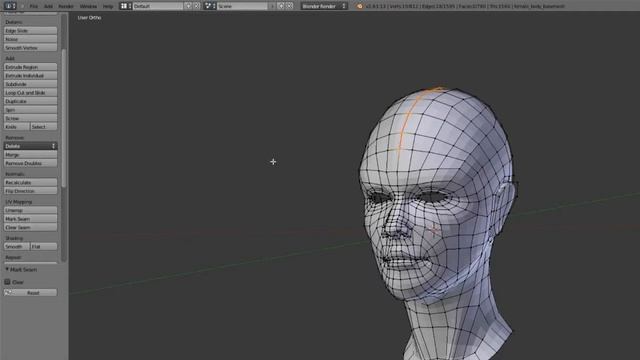Add a new scene with plus icon
The height and width of the screenshot is (360, 640).
(280, 6)
